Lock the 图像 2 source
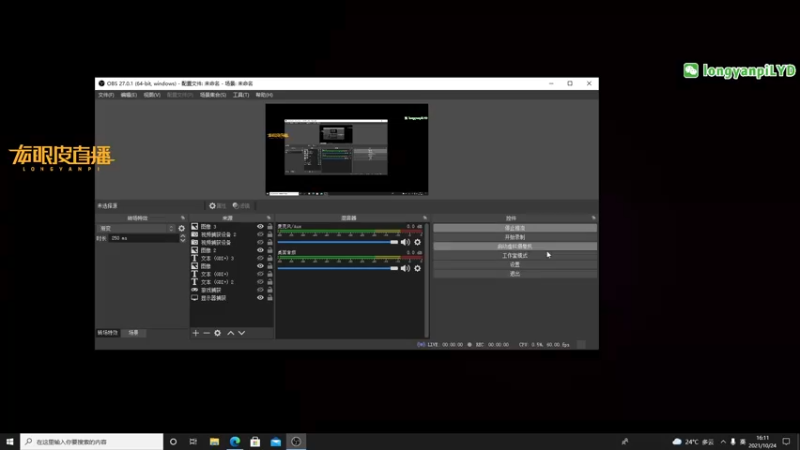Image resolution: width=800 pixels, height=450 pixels. pyautogui.click(x=270, y=250)
